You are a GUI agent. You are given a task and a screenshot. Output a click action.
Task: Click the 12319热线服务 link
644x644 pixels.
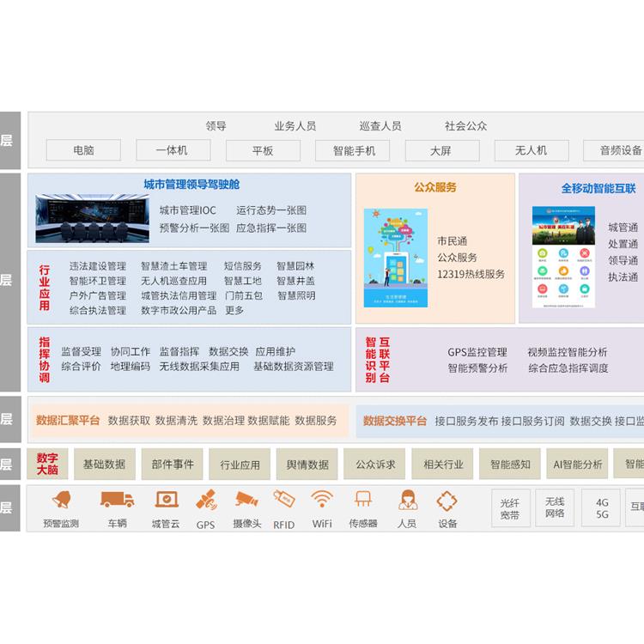(x=471, y=274)
